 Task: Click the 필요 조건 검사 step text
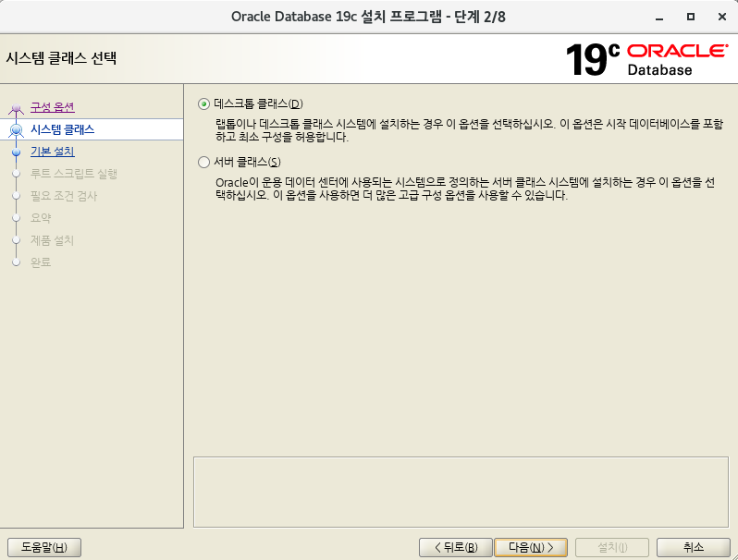click(x=64, y=196)
